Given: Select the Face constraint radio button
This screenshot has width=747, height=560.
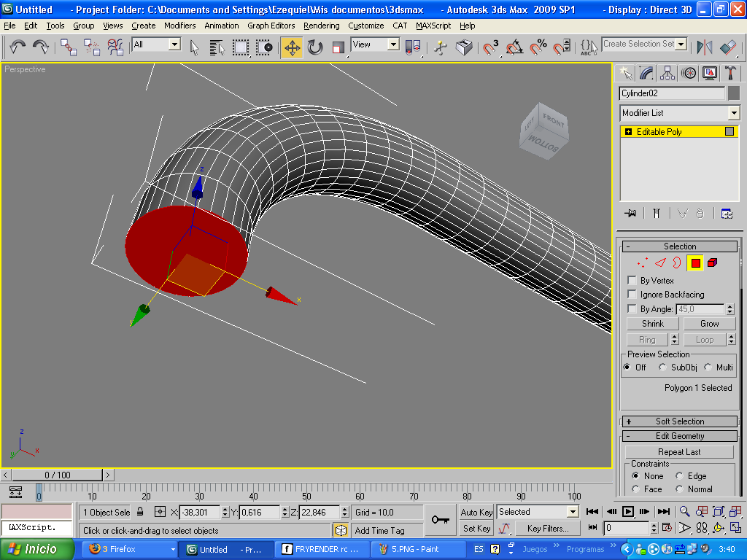Looking at the screenshot, I should (635, 489).
